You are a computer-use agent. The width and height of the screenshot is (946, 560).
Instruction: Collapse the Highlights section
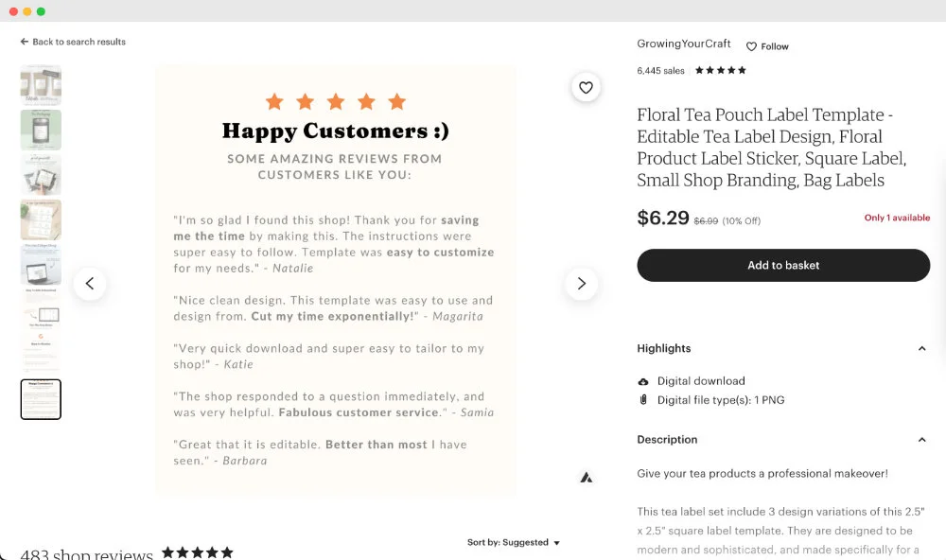click(x=922, y=348)
